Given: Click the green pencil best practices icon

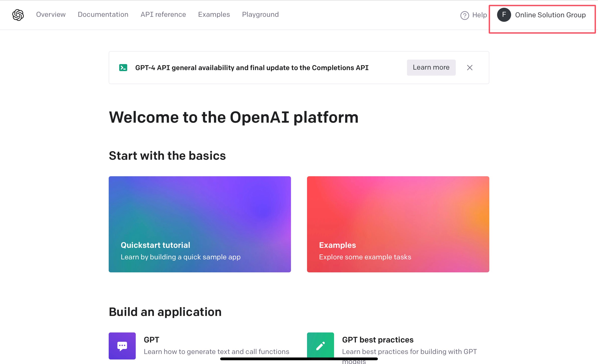Looking at the screenshot, I should (x=320, y=346).
